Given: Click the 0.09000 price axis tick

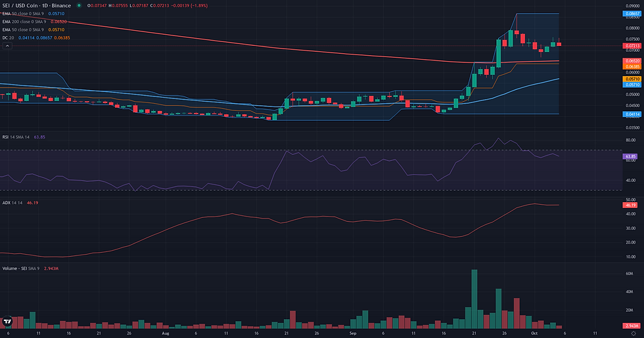Looking at the screenshot, I should point(632,6).
